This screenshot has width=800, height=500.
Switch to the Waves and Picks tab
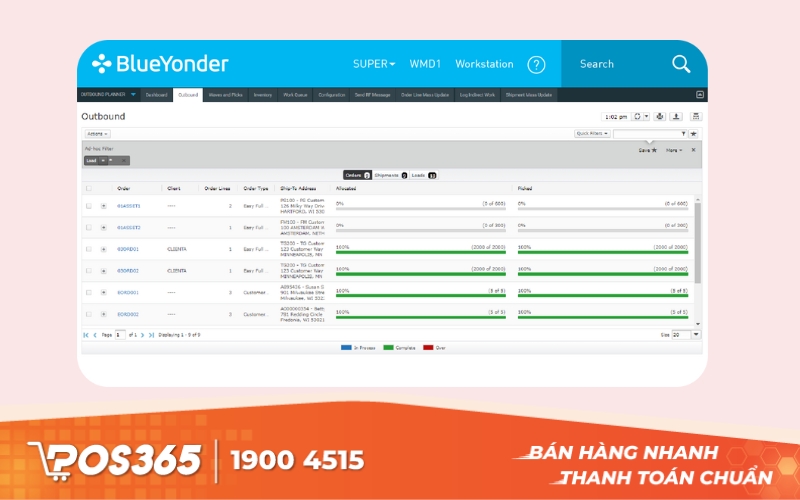tap(226, 95)
